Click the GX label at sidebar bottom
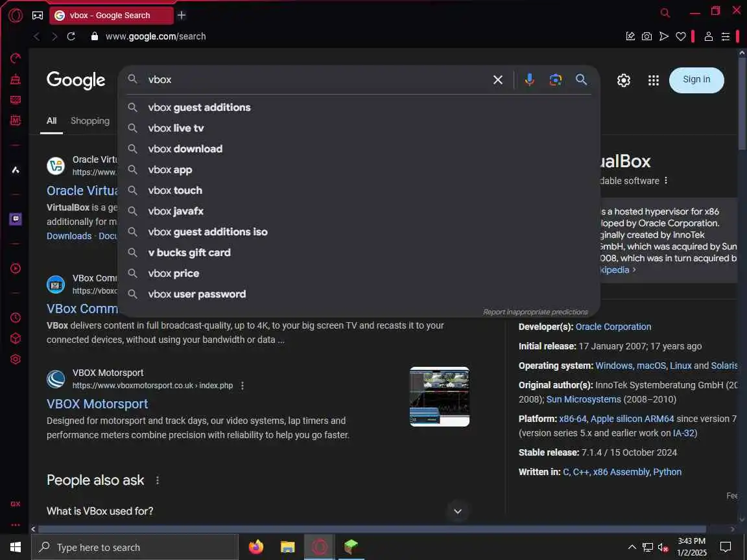 click(x=16, y=504)
